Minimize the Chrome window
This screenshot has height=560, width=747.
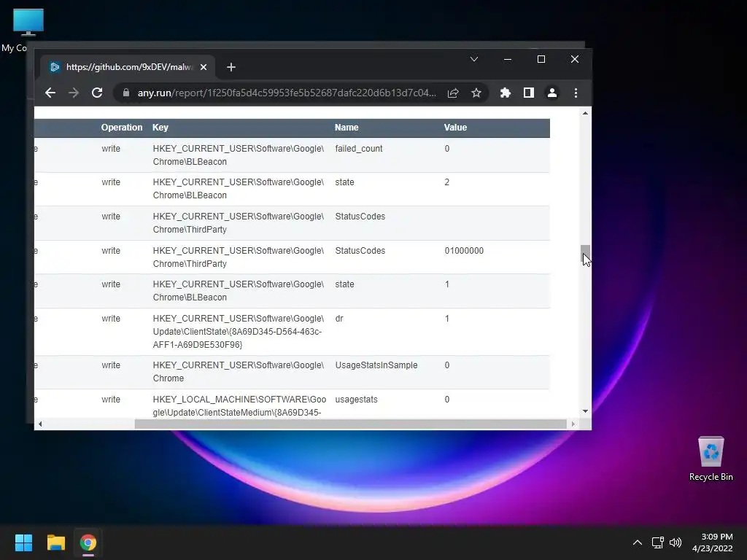[x=508, y=59]
